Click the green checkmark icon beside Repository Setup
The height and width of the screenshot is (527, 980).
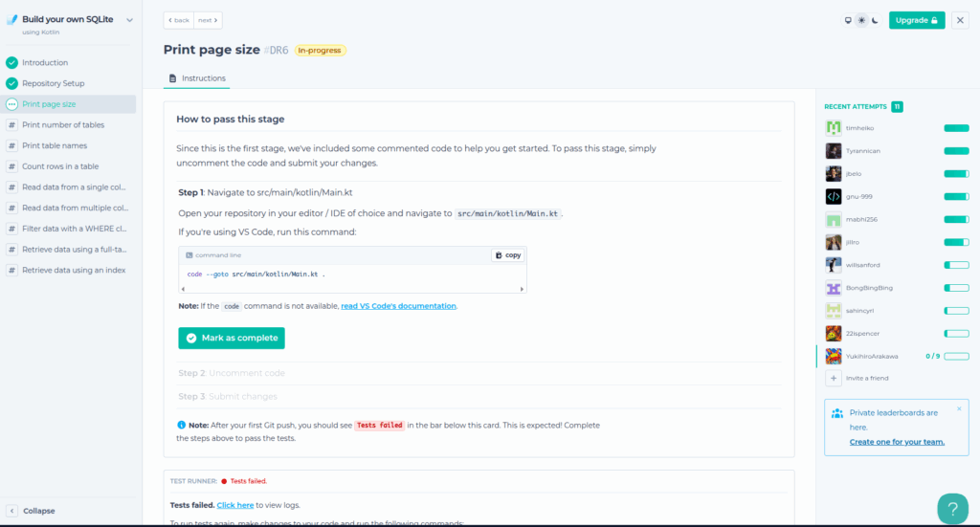(x=11, y=83)
